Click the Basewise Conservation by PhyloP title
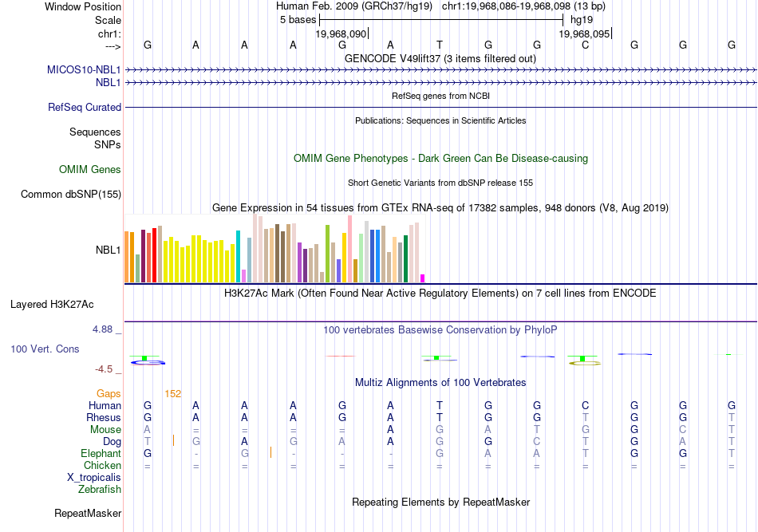 (440, 330)
